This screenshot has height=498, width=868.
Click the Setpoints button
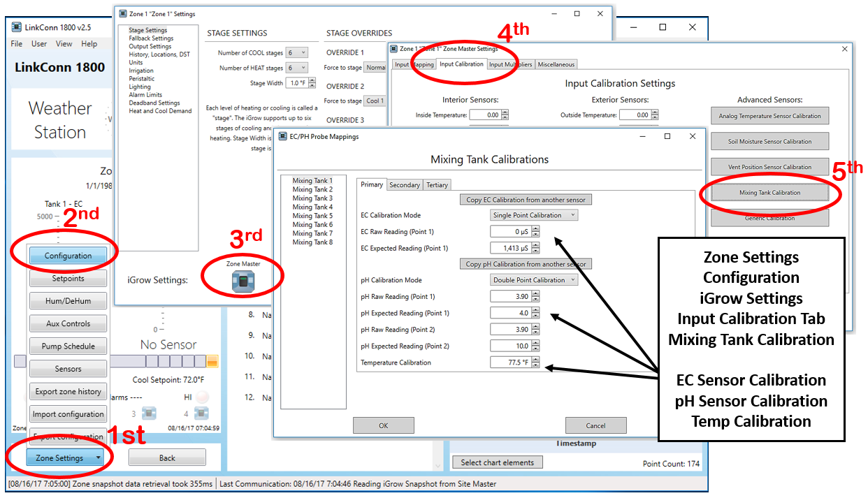68,278
